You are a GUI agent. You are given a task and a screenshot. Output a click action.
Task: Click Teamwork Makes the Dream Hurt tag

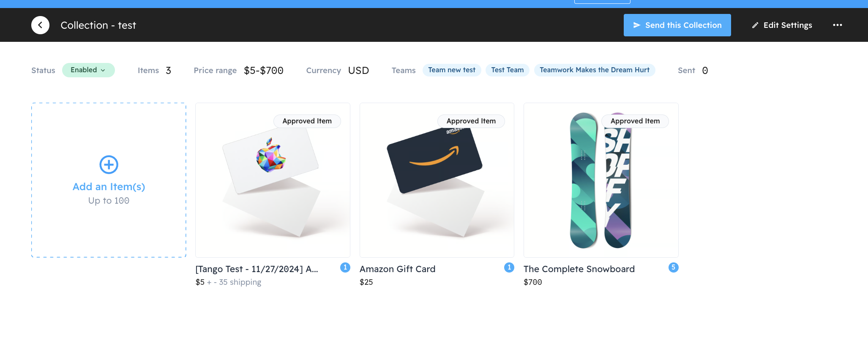pos(595,70)
